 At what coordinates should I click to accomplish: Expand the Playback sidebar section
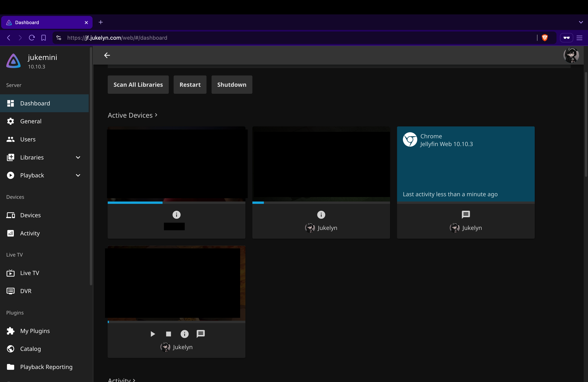[78, 175]
